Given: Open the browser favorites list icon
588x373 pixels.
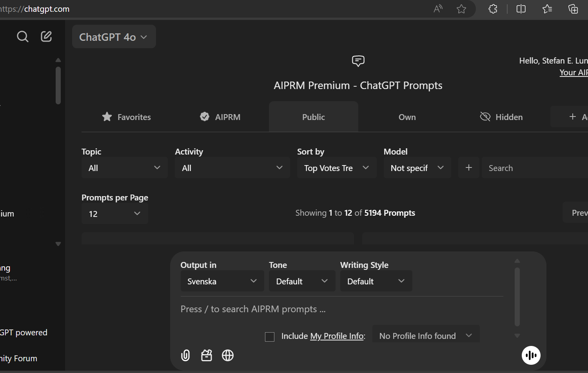Looking at the screenshot, I should coord(547,9).
